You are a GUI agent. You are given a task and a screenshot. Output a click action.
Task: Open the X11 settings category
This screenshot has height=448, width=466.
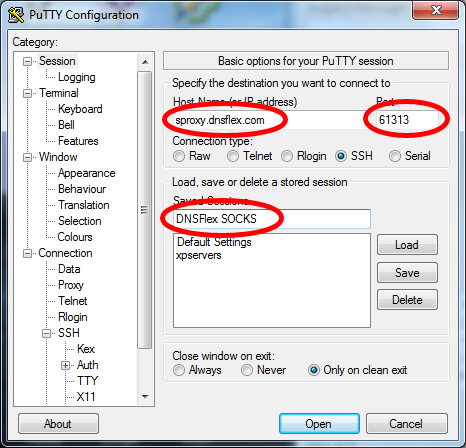[86, 397]
